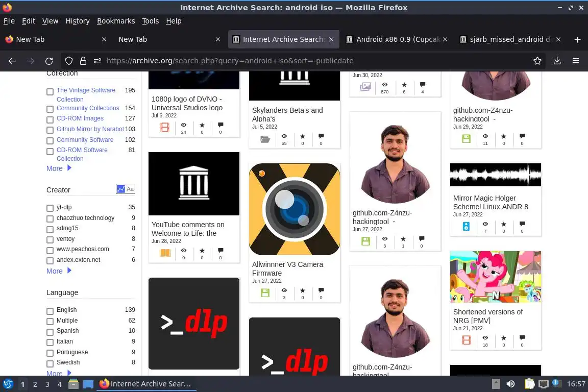Open the pink pony NRG thumbnail

(496, 277)
